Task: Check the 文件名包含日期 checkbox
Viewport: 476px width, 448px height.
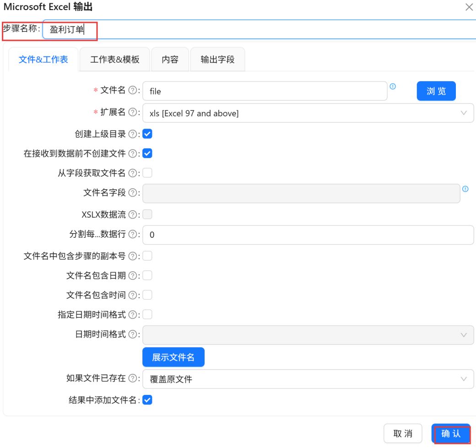Action: pyautogui.click(x=147, y=275)
